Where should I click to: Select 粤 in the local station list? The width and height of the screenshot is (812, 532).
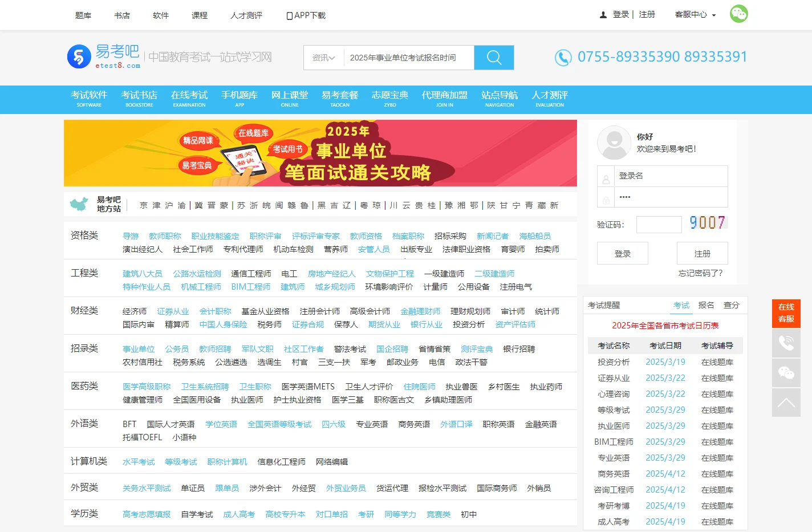(364, 205)
